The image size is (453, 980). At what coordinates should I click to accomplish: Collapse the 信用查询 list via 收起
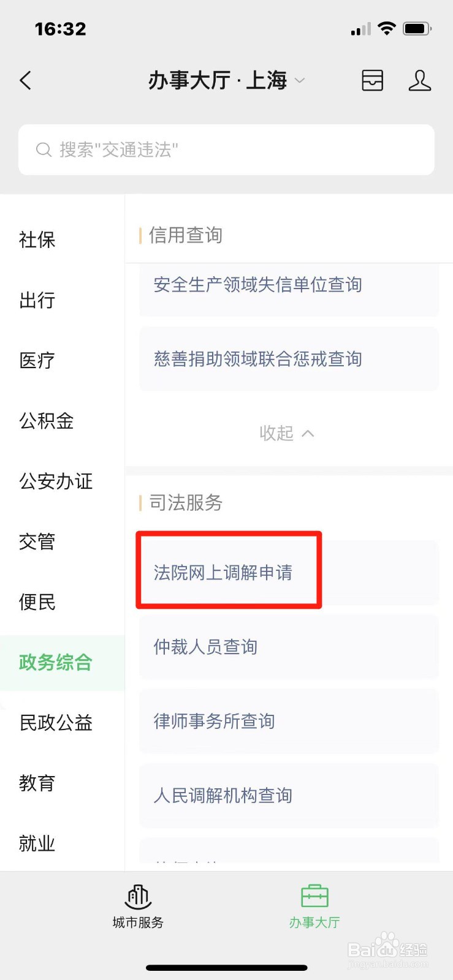(287, 433)
